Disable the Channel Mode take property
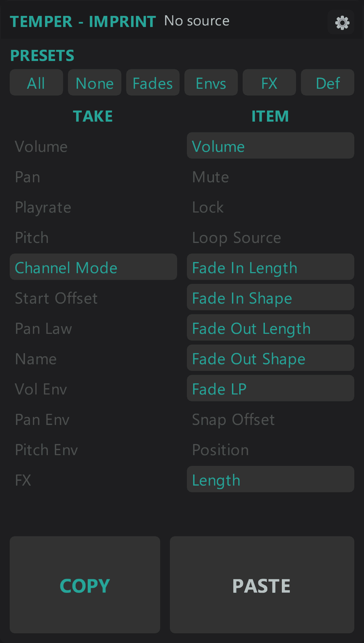The image size is (364, 643). pos(93,267)
